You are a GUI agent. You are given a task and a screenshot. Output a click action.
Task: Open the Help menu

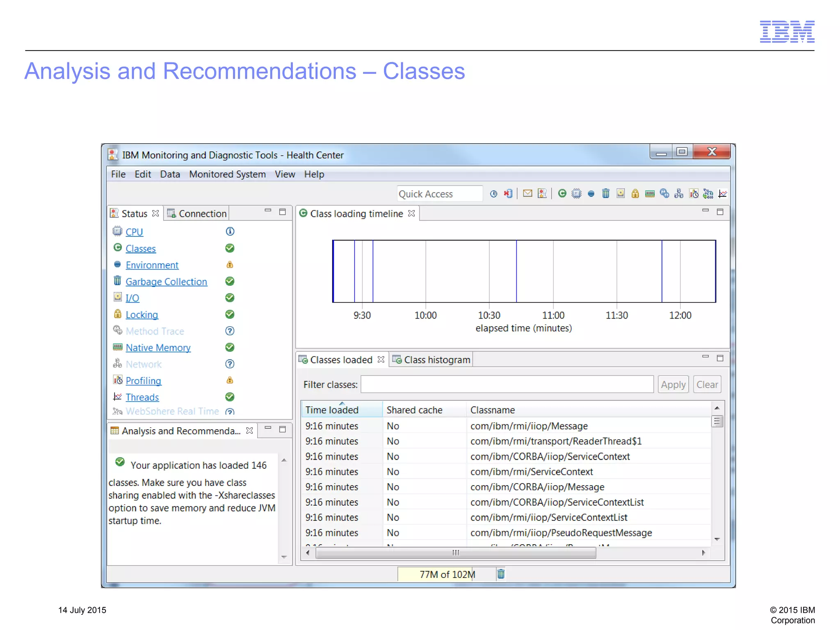[x=314, y=174]
